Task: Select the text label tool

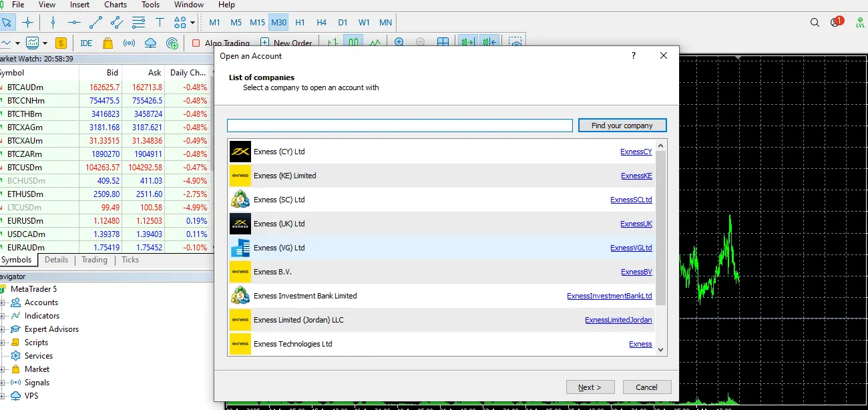Action: pos(160,22)
